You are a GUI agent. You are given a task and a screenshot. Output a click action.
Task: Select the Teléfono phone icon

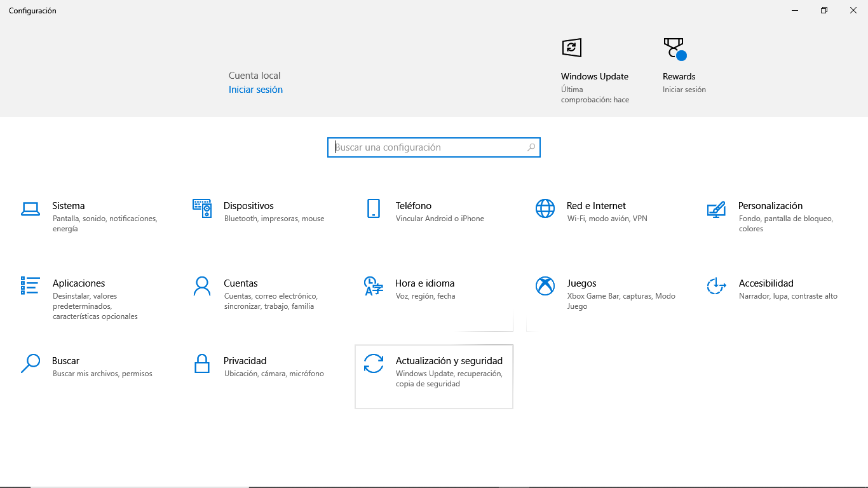pyautogui.click(x=374, y=208)
